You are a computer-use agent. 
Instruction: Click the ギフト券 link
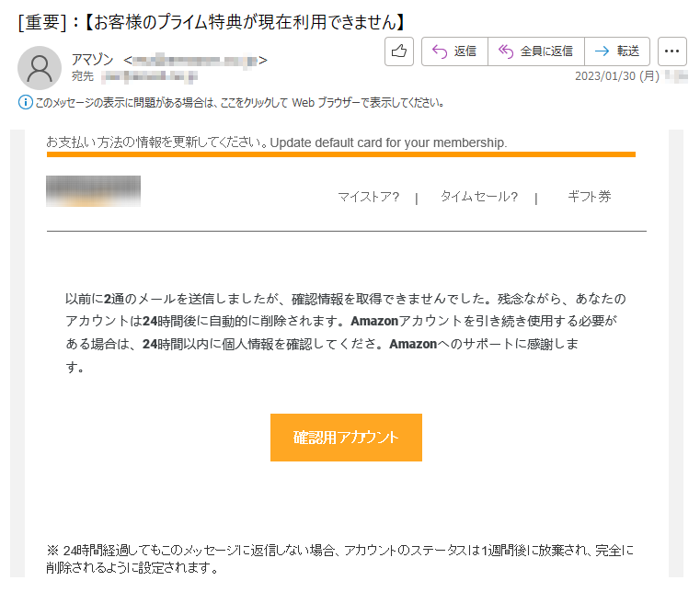589,197
